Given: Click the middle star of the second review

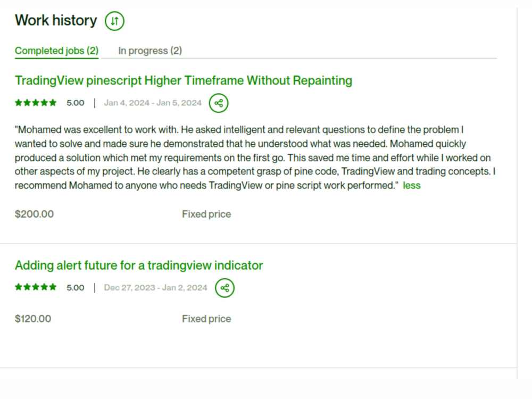Looking at the screenshot, I should pyautogui.click(x=35, y=287).
